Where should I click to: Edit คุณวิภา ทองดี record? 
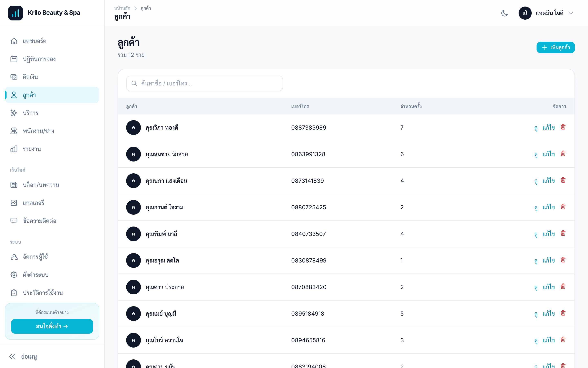point(549,128)
